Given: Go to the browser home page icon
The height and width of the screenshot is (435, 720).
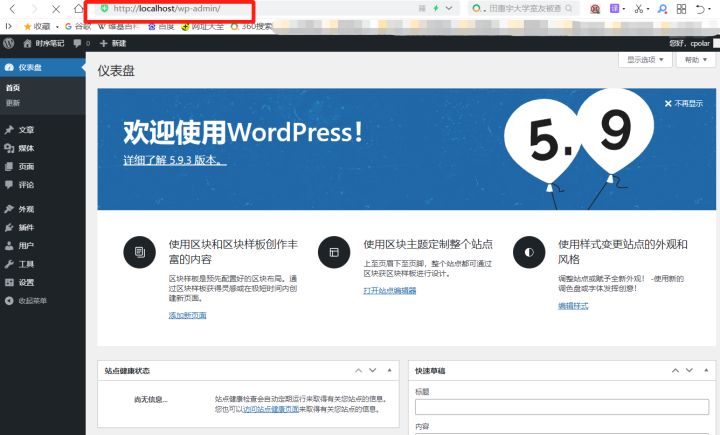Looking at the screenshot, I should (78, 8).
